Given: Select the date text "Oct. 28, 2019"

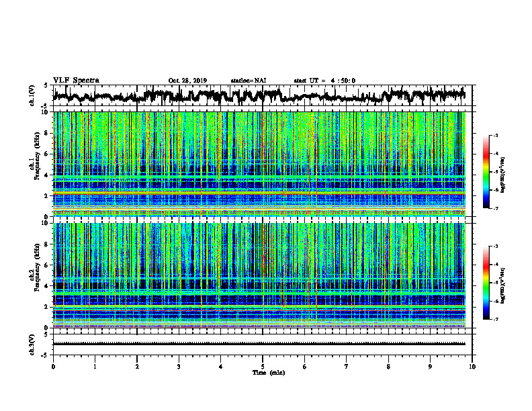Looking at the screenshot, I should pos(187,81).
